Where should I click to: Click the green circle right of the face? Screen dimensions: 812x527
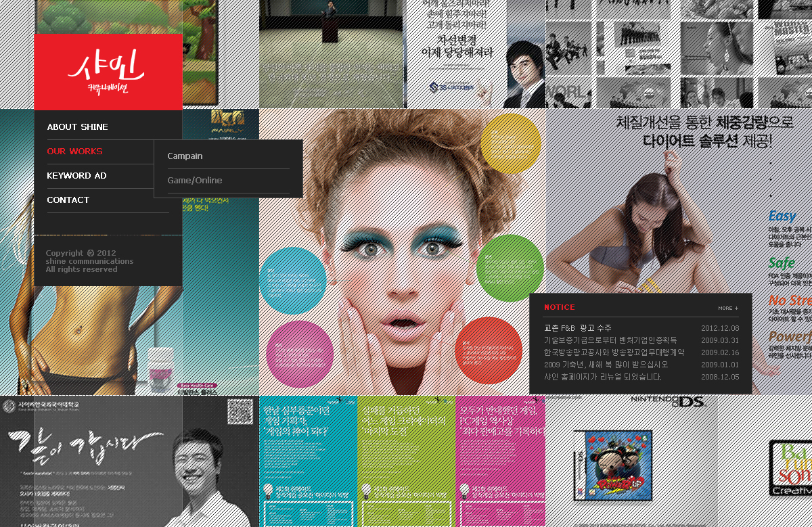510,268
